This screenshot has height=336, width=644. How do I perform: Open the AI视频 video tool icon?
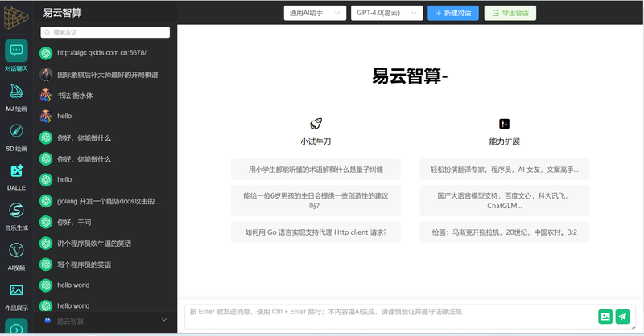point(16,251)
